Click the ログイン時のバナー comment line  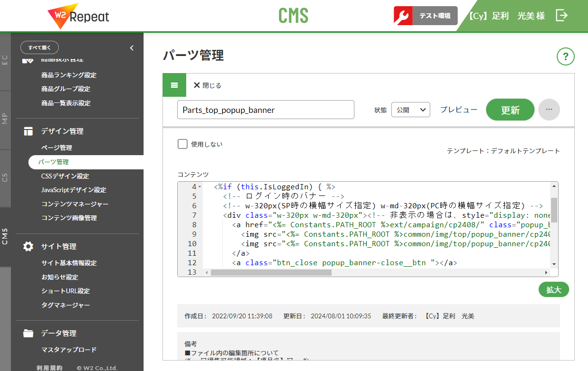(283, 196)
